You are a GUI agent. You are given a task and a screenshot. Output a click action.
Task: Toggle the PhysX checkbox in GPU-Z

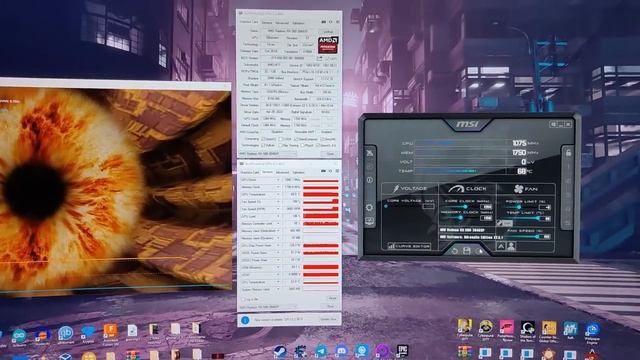302,145
